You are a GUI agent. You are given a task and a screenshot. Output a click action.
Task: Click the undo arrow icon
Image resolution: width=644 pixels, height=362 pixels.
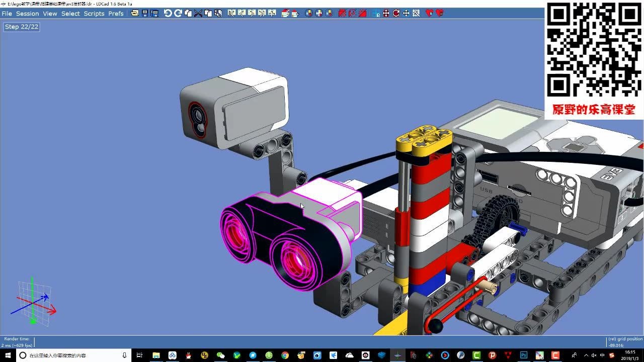tap(168, 14)
